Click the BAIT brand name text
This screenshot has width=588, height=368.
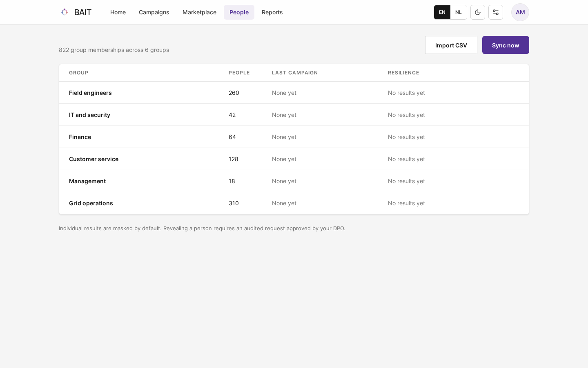(83, 12)
